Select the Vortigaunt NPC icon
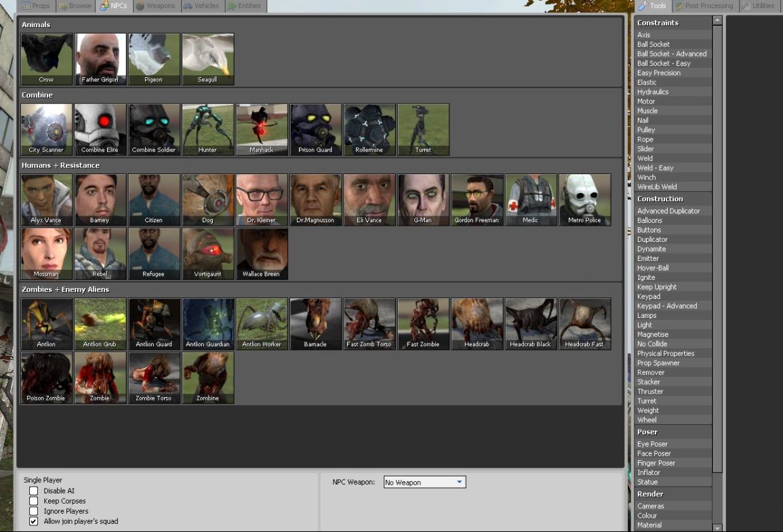Image resolution: width=783 pixels, height=532 pixels. 207,253
